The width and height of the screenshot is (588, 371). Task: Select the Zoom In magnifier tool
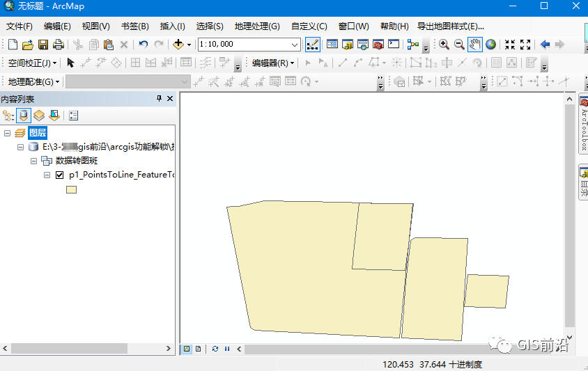tap(444, 45)
